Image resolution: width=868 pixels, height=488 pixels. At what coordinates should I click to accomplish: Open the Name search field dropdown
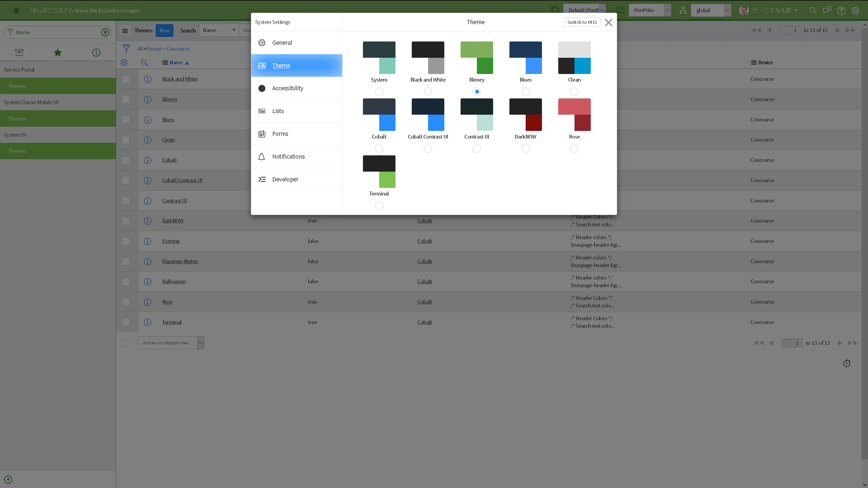coord(219,30)
